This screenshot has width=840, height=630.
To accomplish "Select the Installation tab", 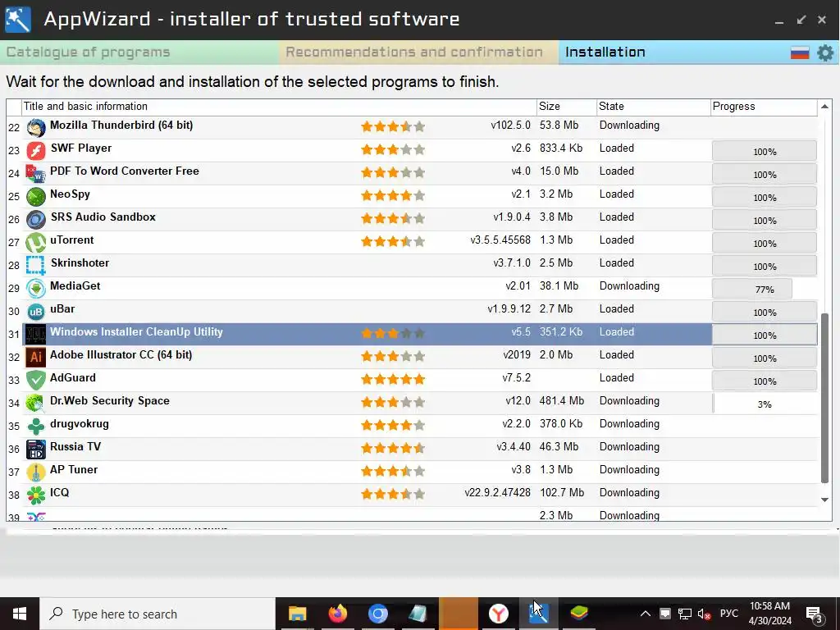I will [x=605, y=52].
